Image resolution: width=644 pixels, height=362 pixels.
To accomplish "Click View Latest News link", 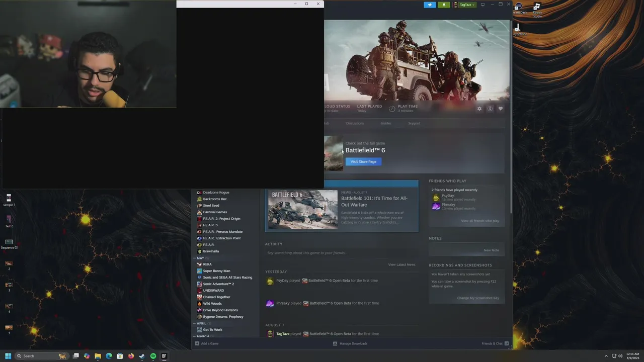I will pos(401,264).
